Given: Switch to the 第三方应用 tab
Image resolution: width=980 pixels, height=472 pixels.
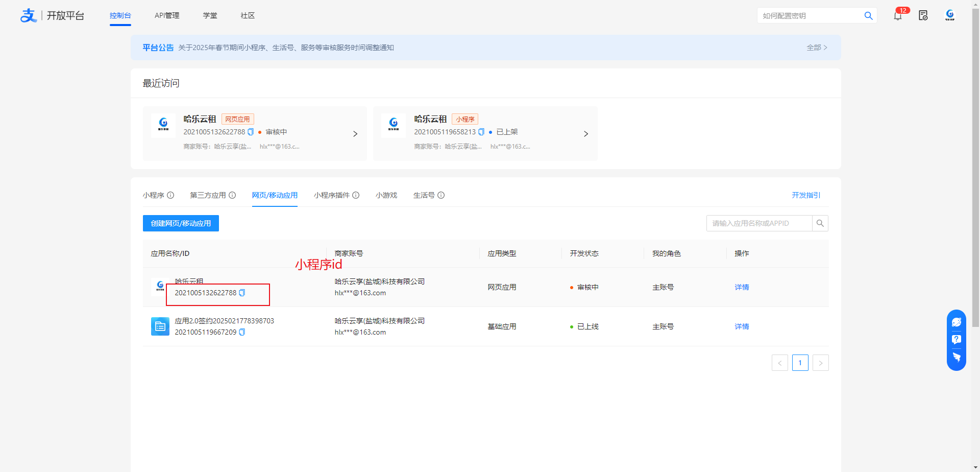Looking at the screenshot, I should (208, 195).
